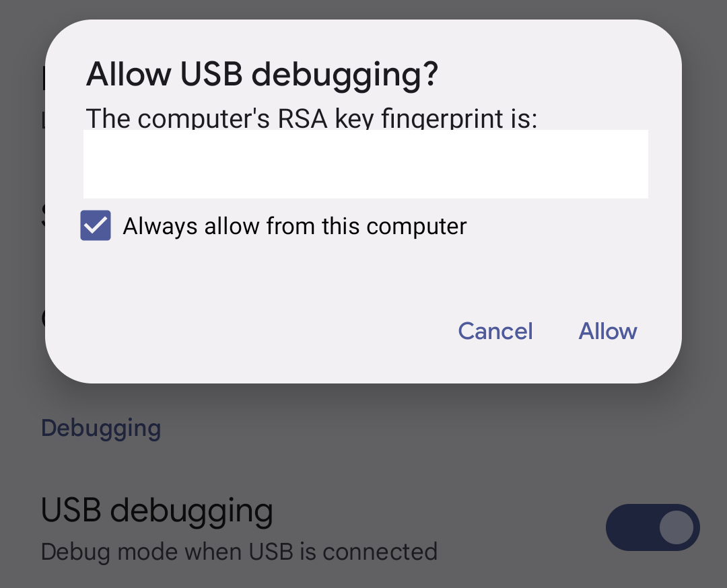Click the dark track of the USB debugging toggle
This screenshot has width=727, height=588.
tap(631, 527)
